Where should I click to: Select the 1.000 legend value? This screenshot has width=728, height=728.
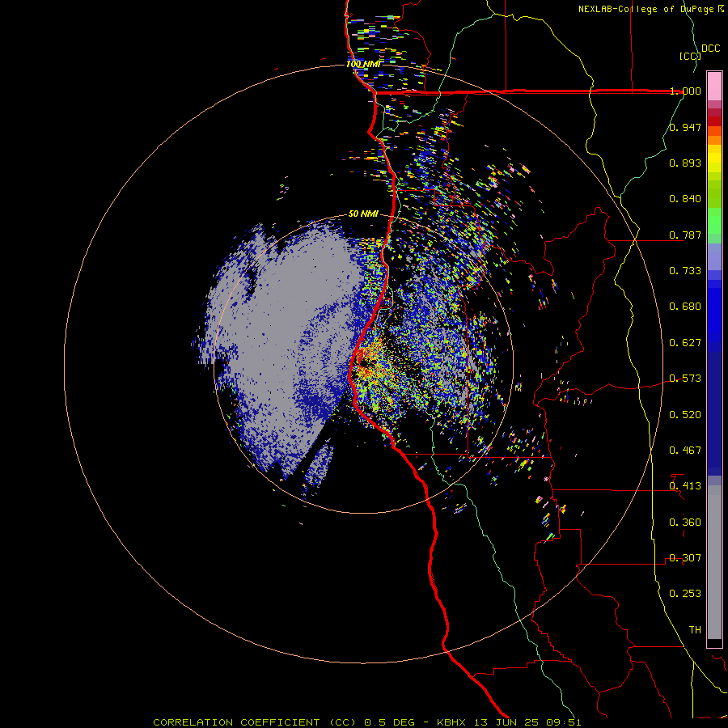click(x=685, y=91)
